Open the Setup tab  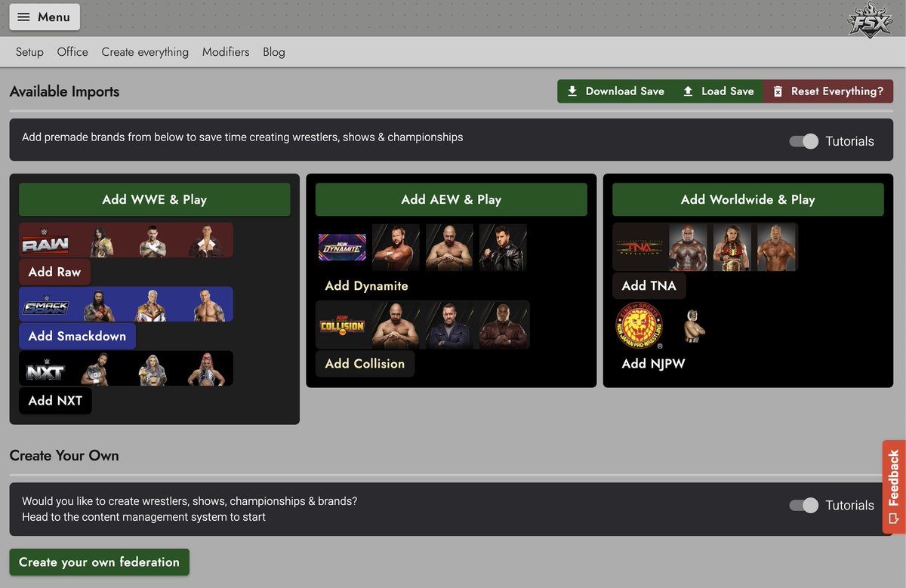[29, 52]
